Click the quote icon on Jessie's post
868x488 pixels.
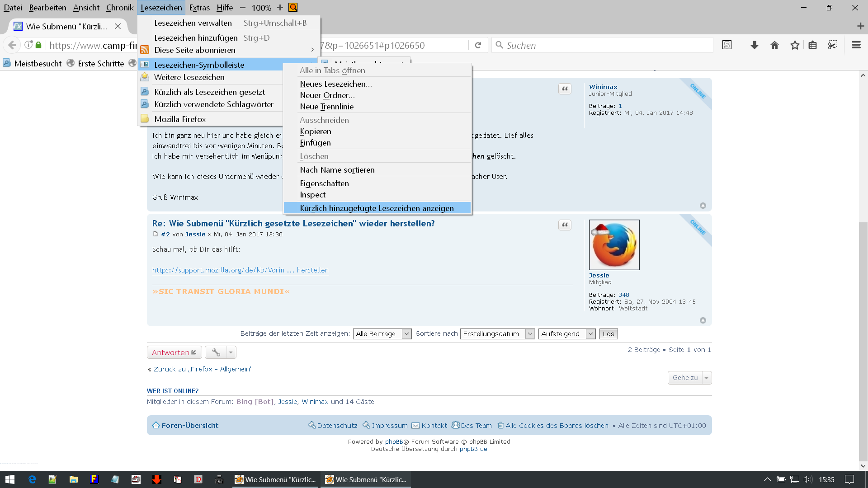coord(565,225)
